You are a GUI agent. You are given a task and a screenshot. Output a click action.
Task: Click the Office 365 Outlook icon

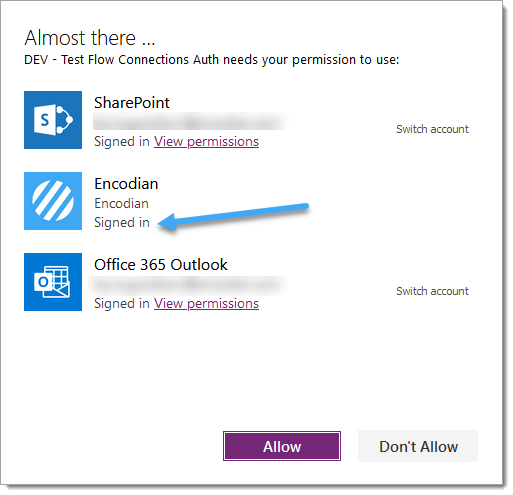(x=53, y=282)
